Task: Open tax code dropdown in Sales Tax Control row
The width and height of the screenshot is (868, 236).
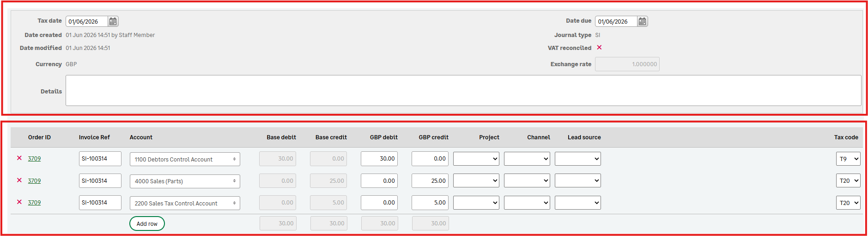Action: pyautogui.click(x=848, y=203)
